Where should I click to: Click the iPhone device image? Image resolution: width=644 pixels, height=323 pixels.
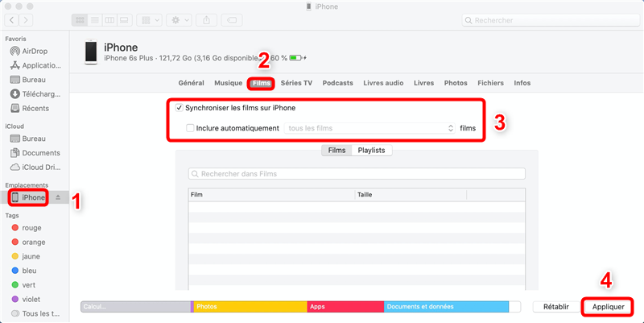[91, 52]
